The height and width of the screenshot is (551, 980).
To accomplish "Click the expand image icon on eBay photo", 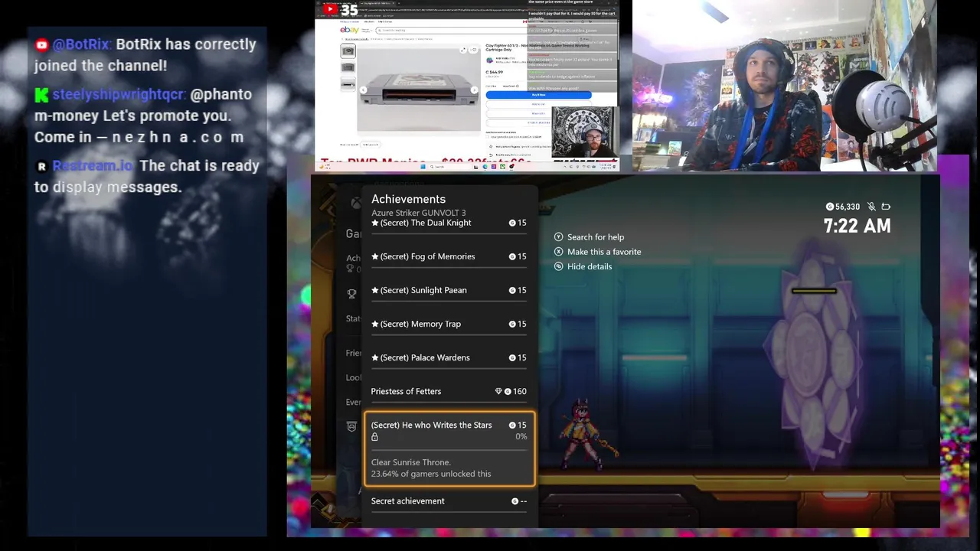I will pos(462,50).
